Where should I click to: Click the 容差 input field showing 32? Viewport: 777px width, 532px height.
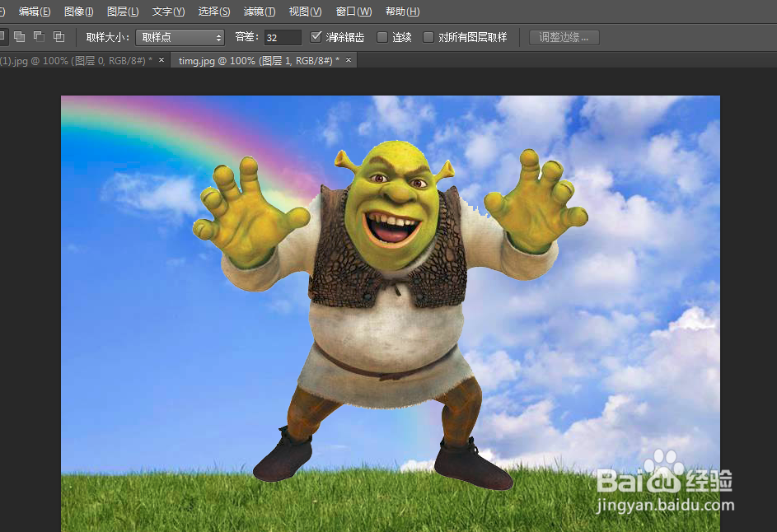pos(283,38)
